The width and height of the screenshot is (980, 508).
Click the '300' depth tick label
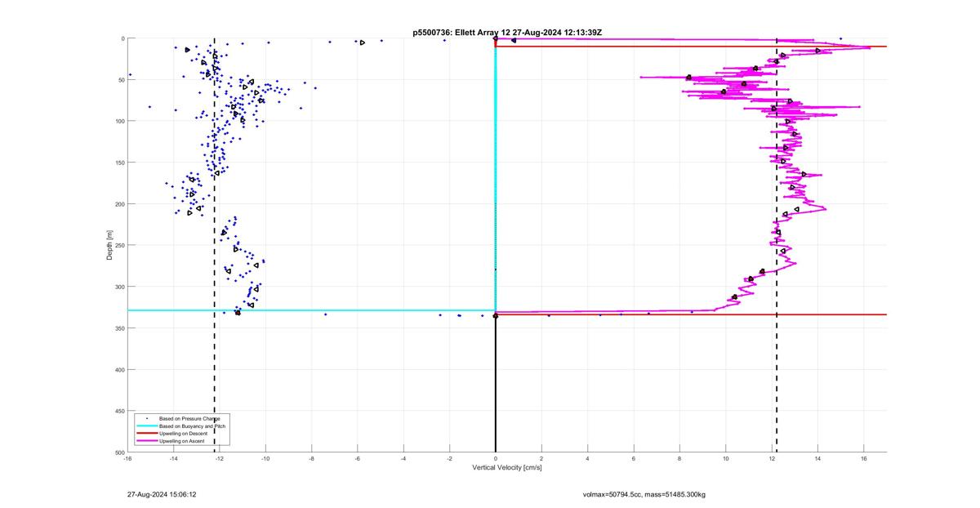[x=119, y=287]
